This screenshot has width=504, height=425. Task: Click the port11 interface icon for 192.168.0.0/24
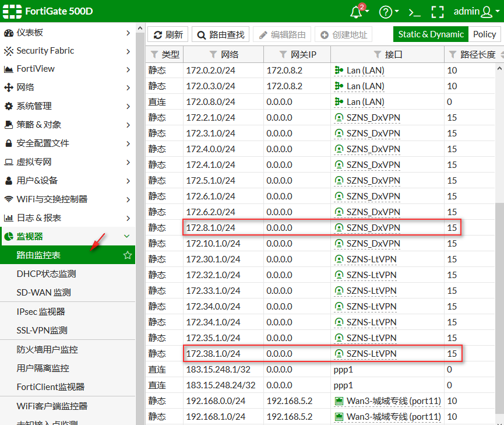tap(339, 401)
